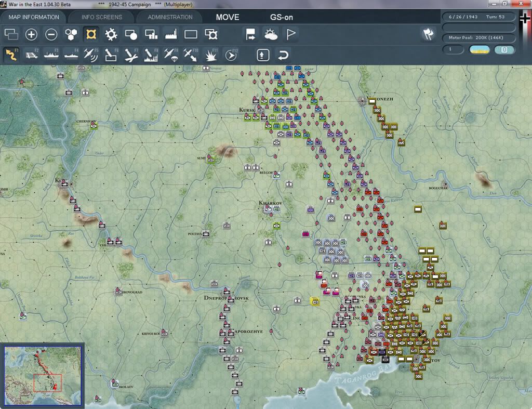Click the blue and yellow weather indicator

pyautogui.click(x=480, y=49)
